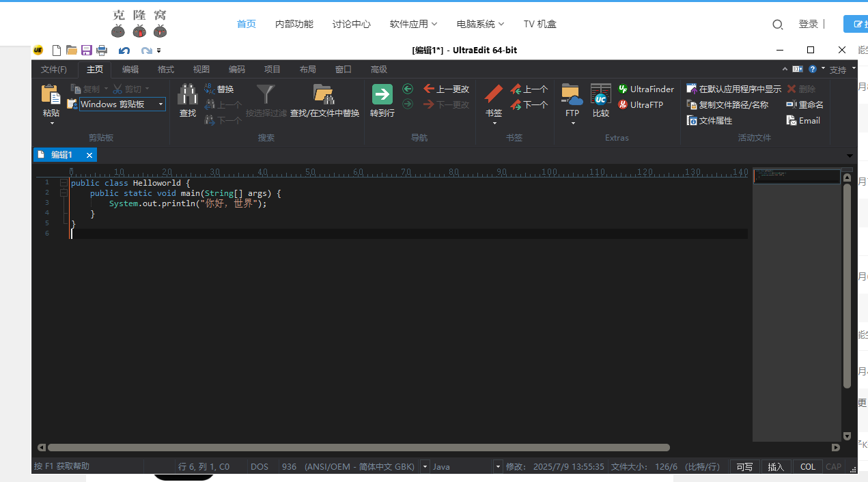This screenshot has width=868, height=482.
Task: Open the FTP folder icon
Action: [572, 94]
